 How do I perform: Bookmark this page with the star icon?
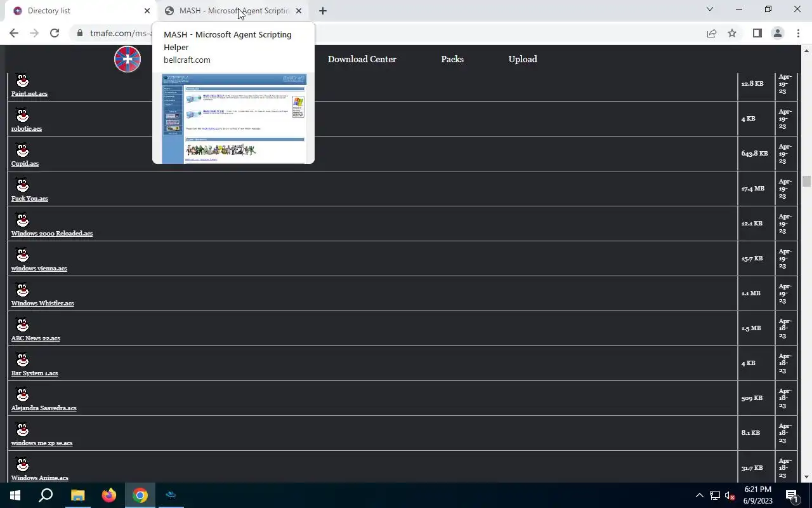pos(732,33)
